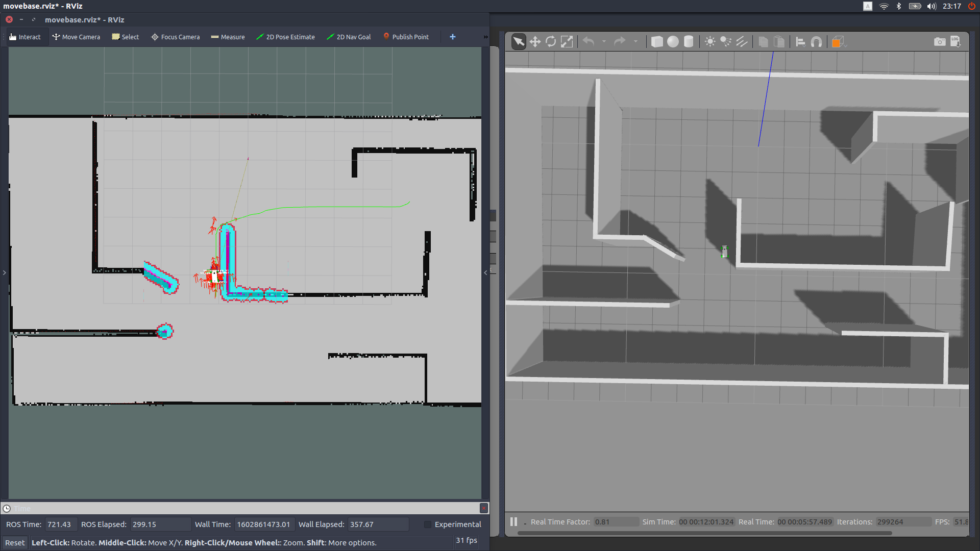Screen dimensions: 980x551
Task: Choose the 2D Nav Goal tool
Action: [349, 37]
